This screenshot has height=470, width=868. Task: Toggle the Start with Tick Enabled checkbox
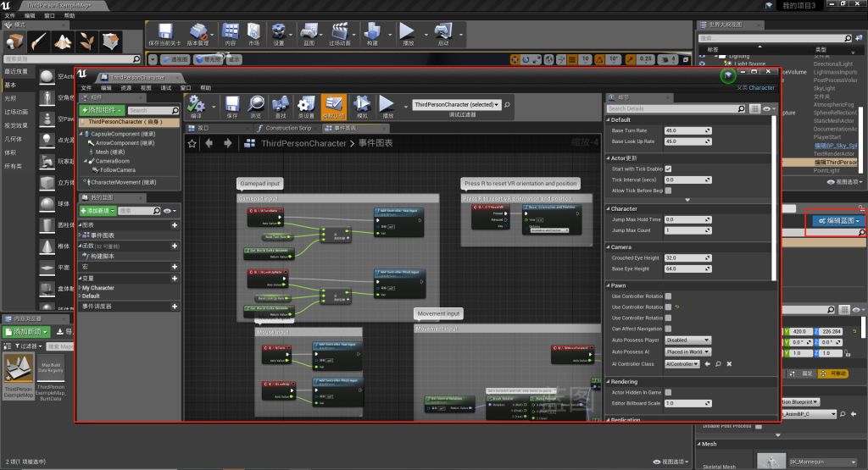(x=668, y=169)
